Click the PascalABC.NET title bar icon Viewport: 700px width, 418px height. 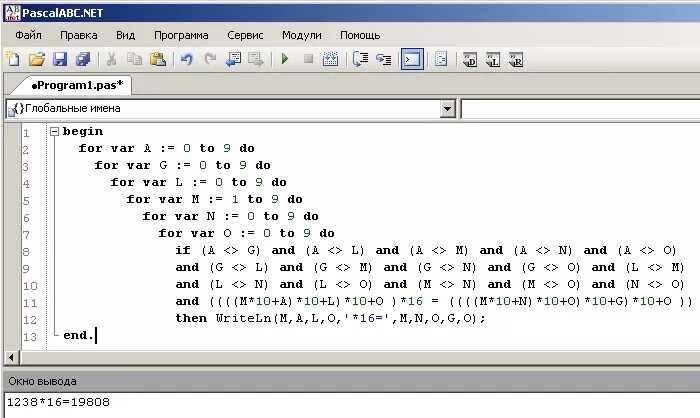tap(12, 13)
